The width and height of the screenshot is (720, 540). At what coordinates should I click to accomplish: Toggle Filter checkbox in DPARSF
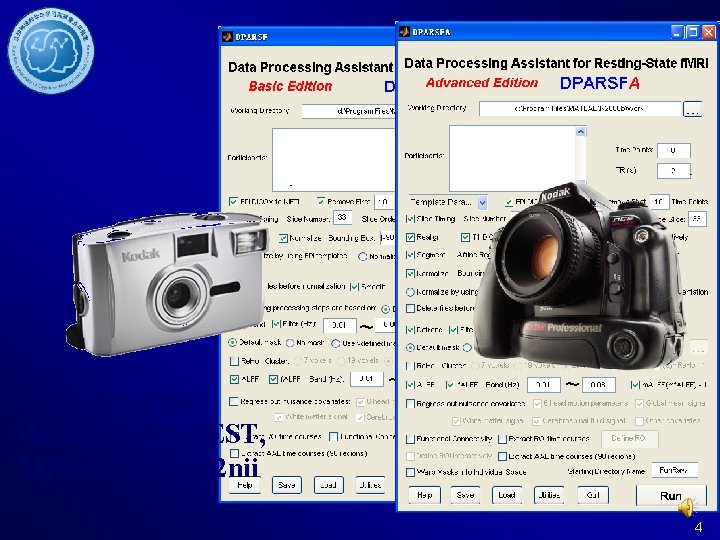coord(276,324)
